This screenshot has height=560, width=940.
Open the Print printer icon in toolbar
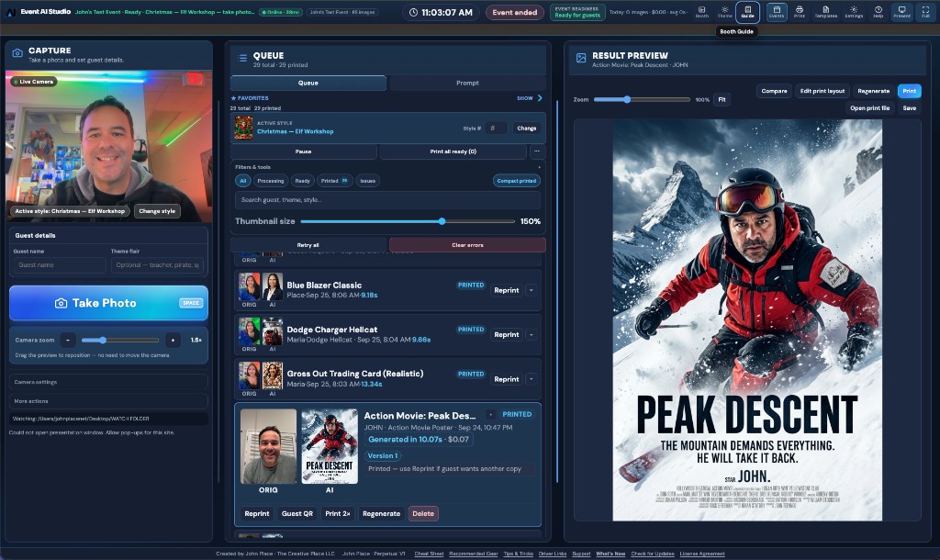tap(800, 12)
